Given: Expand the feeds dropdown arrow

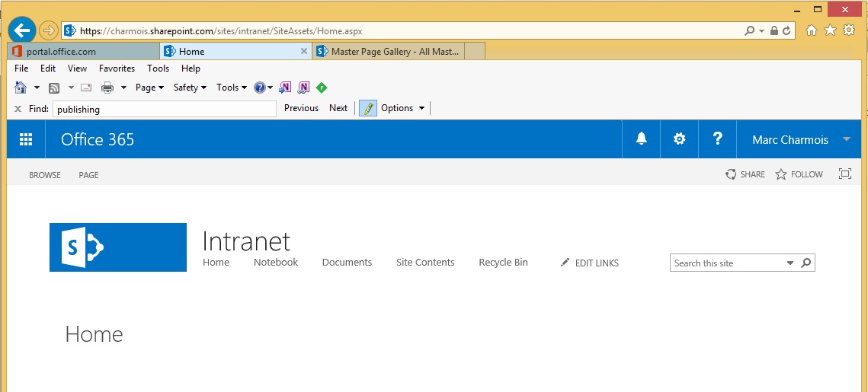Looking at the screenshot, I should [x=71, y=88].
